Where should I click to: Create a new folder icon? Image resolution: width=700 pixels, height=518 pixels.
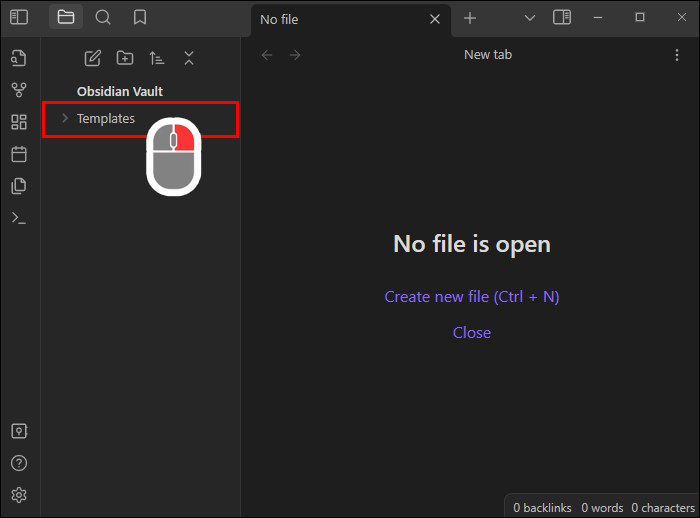click(x=125, y=58)
